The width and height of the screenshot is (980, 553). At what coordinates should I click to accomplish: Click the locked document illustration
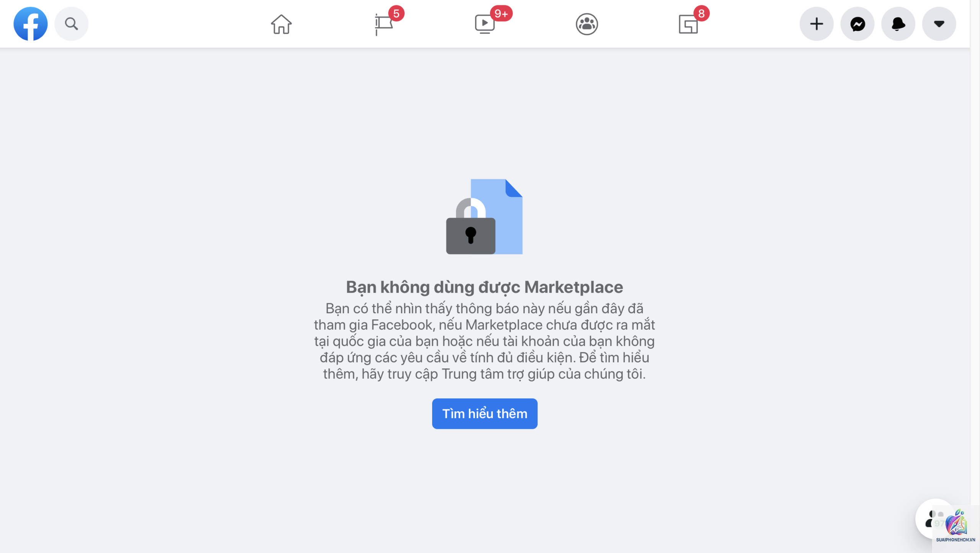tap(484, 216)
